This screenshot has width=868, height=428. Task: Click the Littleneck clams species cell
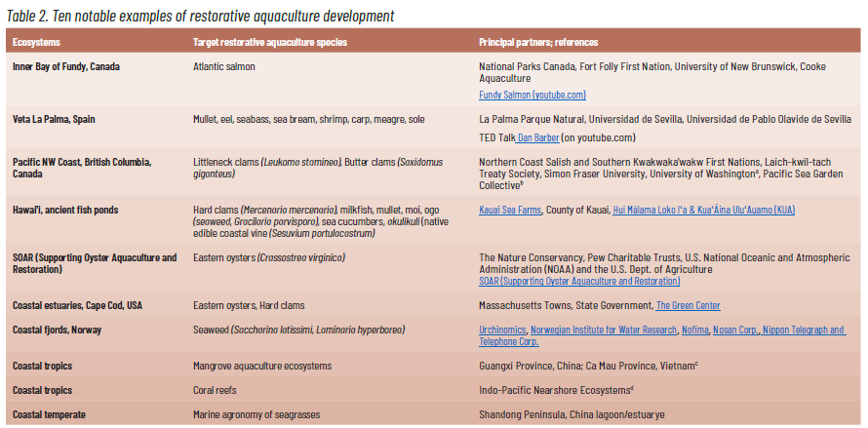pyautogui.click(x=318, y=168)
